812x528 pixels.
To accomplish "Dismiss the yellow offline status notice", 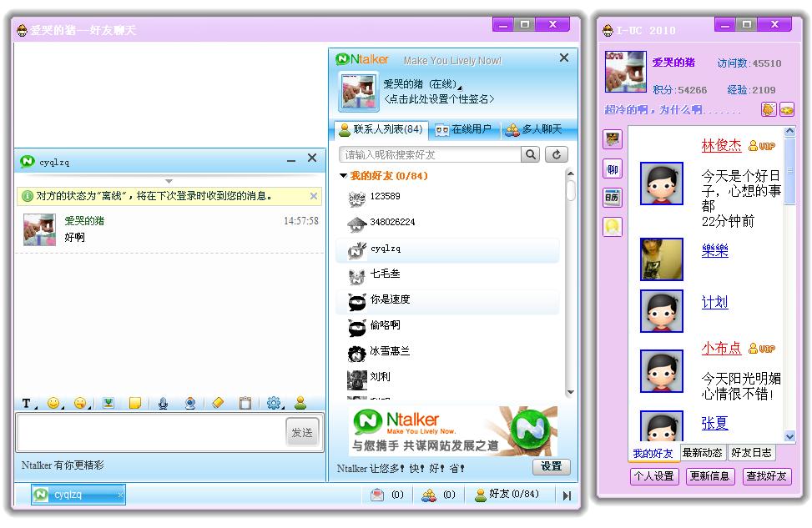I will (313, 196).
